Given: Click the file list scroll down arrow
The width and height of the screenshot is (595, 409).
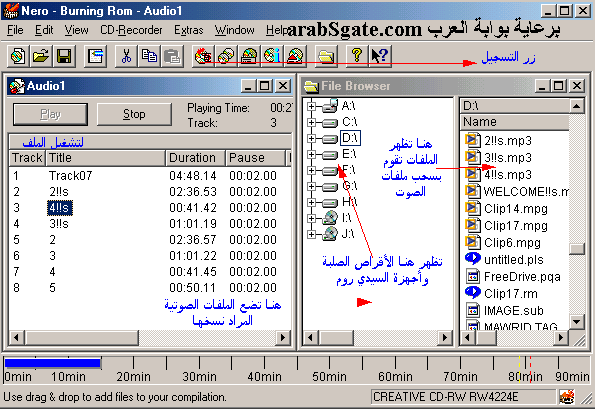Looking at the screenshot, I should [x=577, y=322].
